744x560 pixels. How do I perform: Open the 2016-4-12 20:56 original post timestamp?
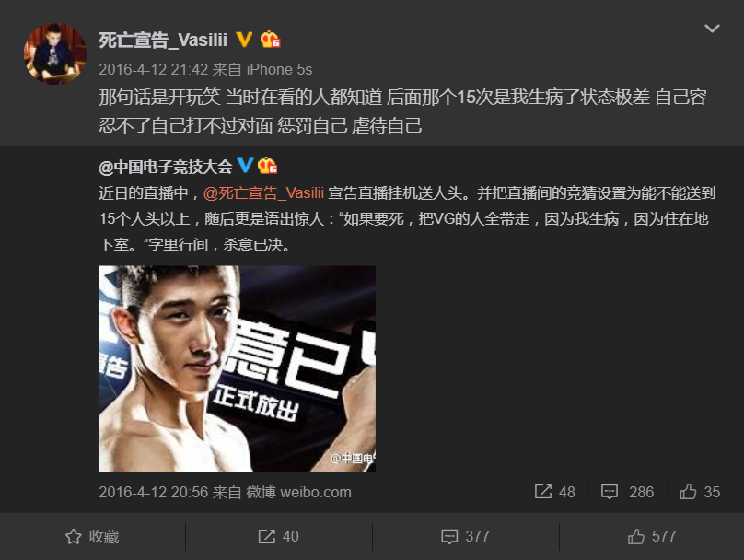click(153, 492)
